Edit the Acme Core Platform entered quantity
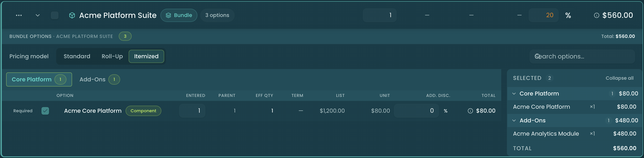 tap(192, 111)
